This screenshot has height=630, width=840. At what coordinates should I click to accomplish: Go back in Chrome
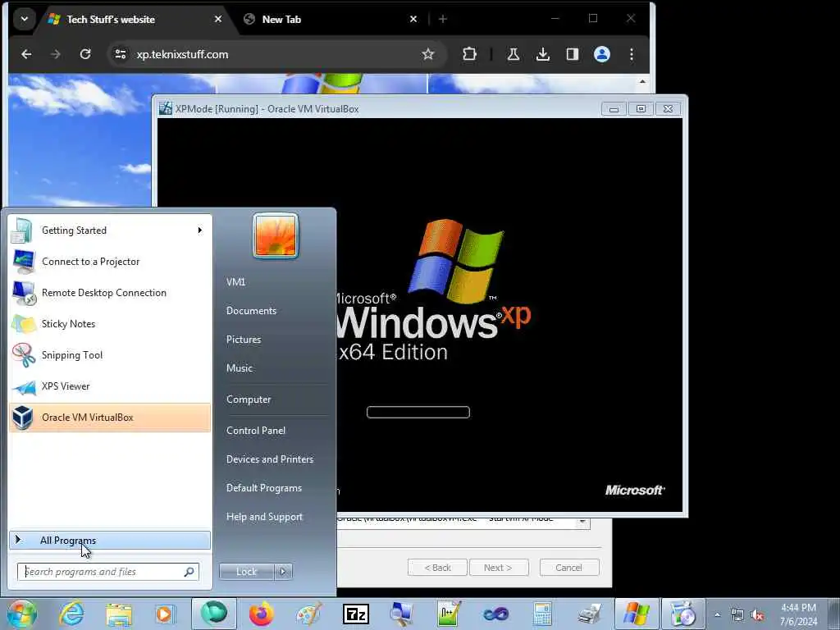point(26,54)
